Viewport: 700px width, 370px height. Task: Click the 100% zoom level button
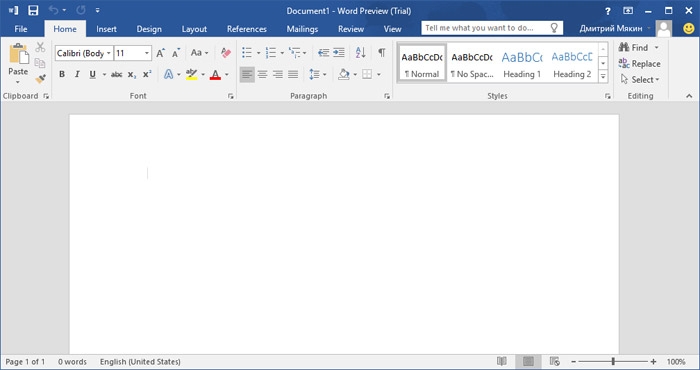coord(676,362)
